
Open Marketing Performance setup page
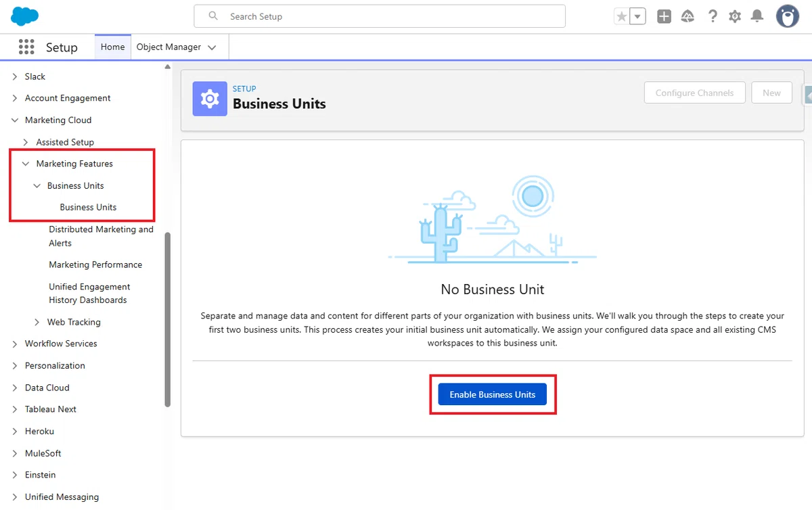coord(95,264)
